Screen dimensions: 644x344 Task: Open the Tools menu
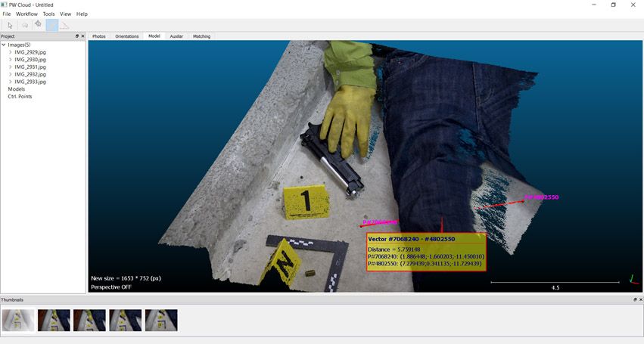point(48,14)
